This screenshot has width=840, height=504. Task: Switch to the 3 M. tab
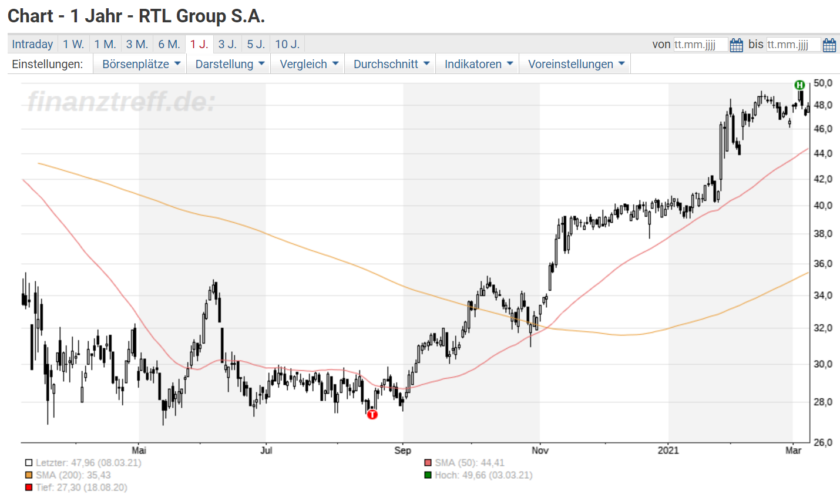[x=137, y=44]
